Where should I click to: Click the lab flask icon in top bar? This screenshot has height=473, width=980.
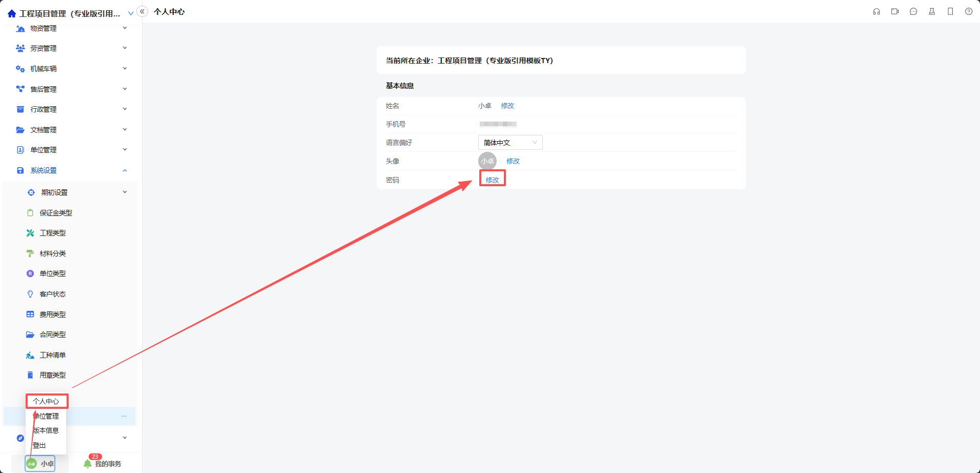932,11
